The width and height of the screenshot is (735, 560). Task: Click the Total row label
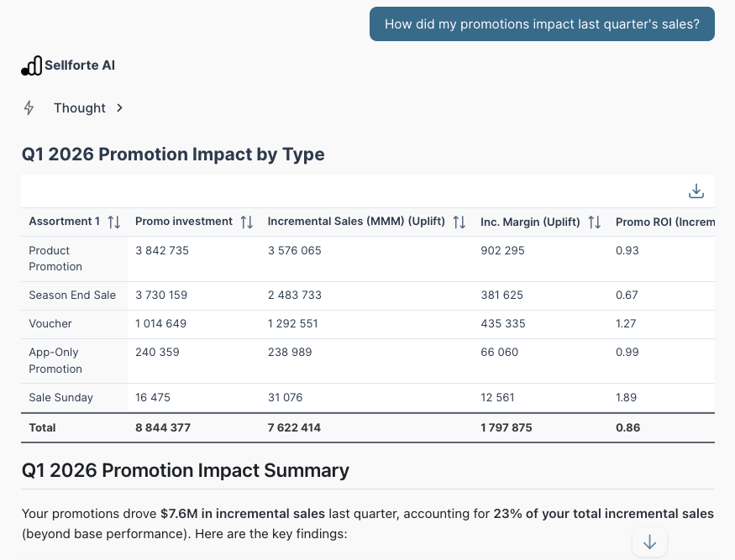[42, 427]
